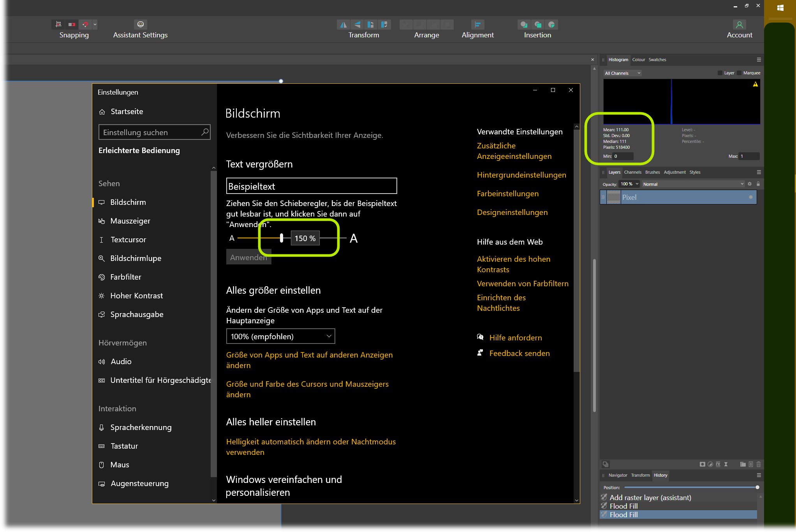This screenshot has height=532, width=796.
Task: Click the Layer Effects fx icon
Action: click(718, 464)
